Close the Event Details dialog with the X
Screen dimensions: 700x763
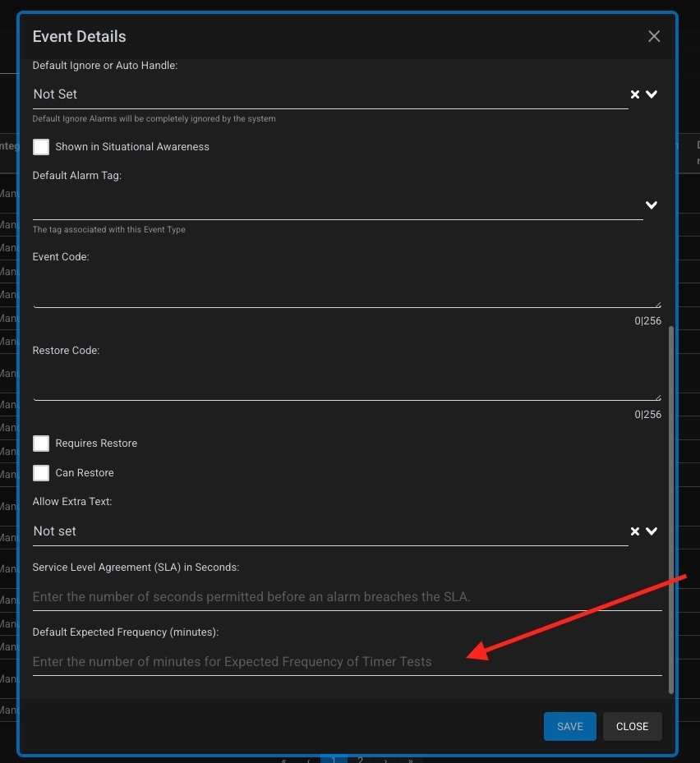[653, 36]
